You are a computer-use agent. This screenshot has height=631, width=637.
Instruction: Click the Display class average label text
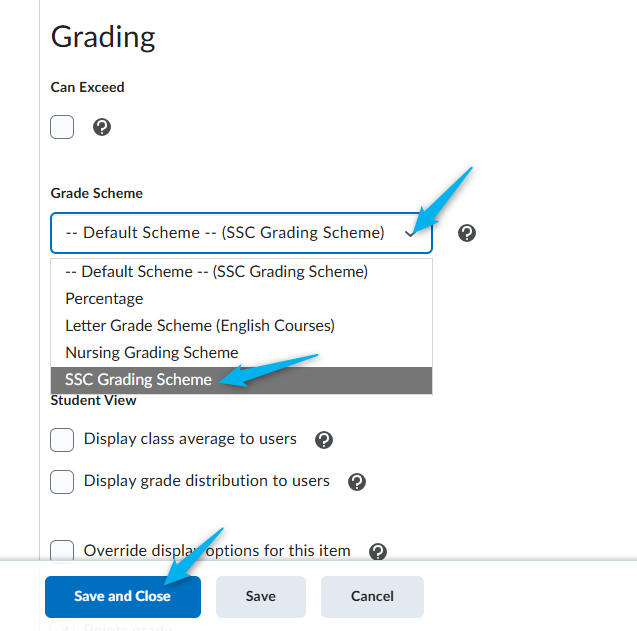click(x=190, y=439)
